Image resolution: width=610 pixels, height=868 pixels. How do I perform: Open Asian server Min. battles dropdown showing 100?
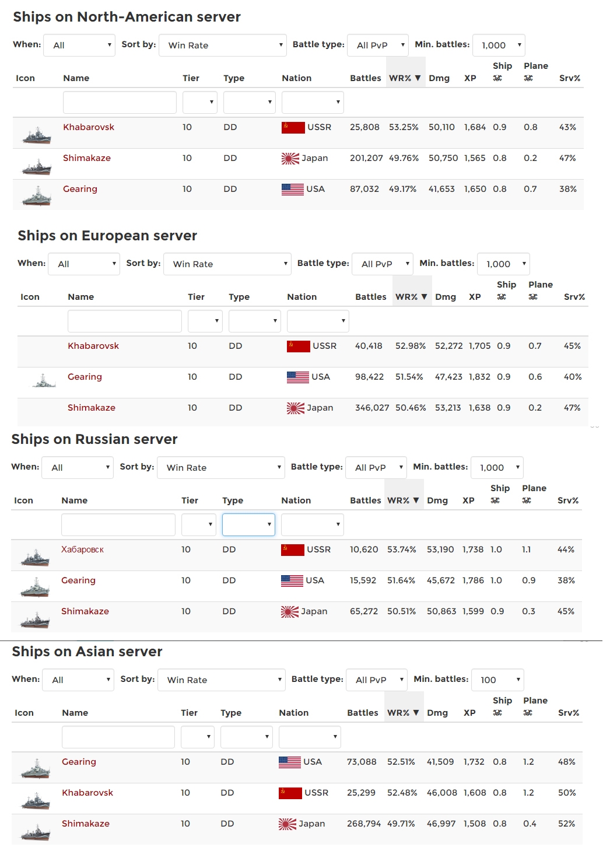498,680
